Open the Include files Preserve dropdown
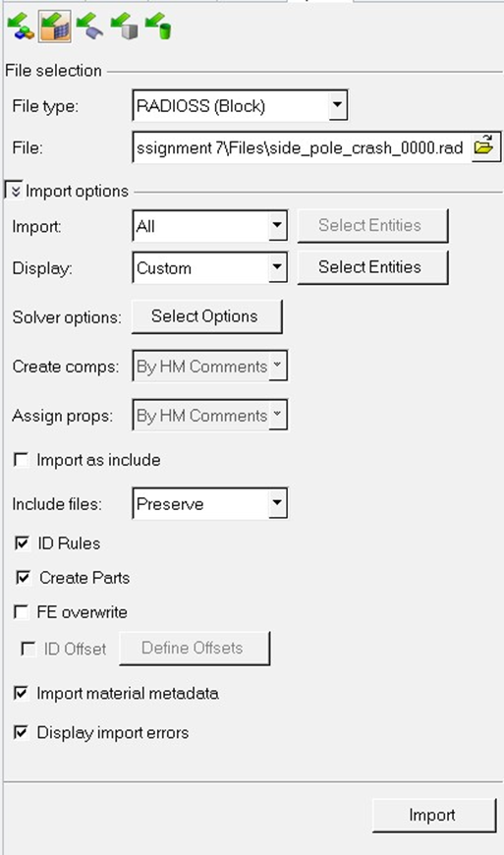The image size is (504, 855). click(277, 503)
